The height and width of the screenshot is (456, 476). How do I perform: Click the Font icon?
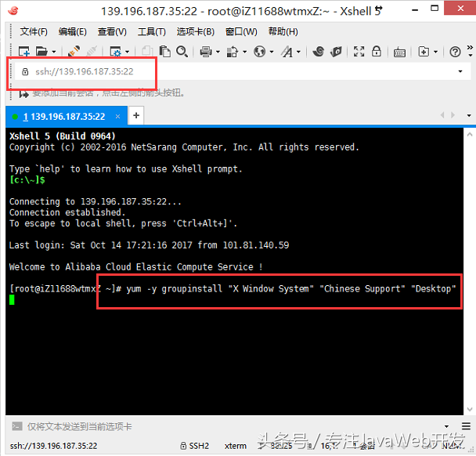[x=287, y=52]
